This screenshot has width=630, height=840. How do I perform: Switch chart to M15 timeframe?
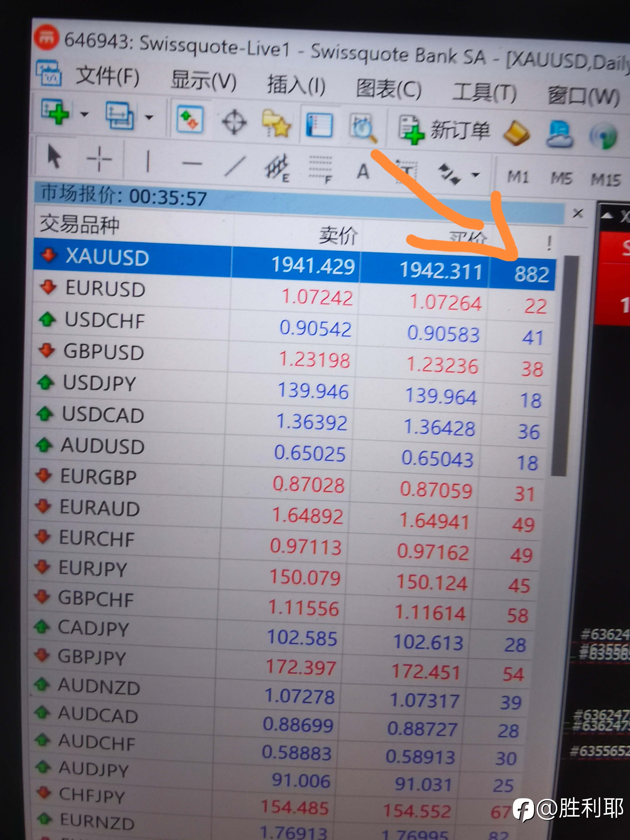pyautogui.click(x=606, y=180)
